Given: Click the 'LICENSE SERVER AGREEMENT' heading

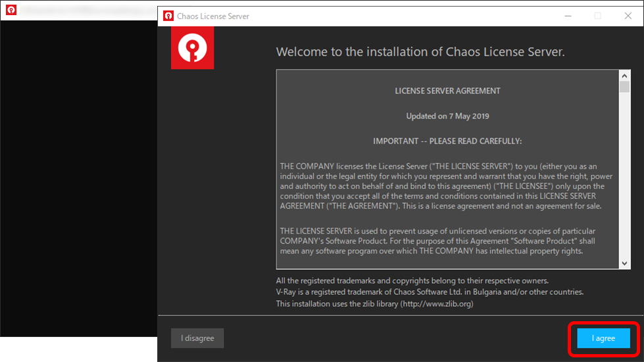Looking at the screenshot, I should click(447, 91).
